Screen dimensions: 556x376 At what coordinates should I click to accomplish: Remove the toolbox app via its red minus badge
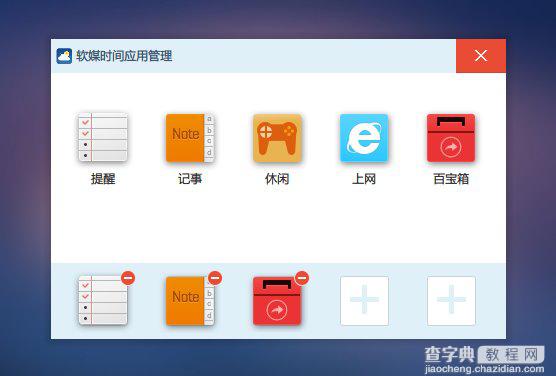pyautogui.click(x=302, y=278)
